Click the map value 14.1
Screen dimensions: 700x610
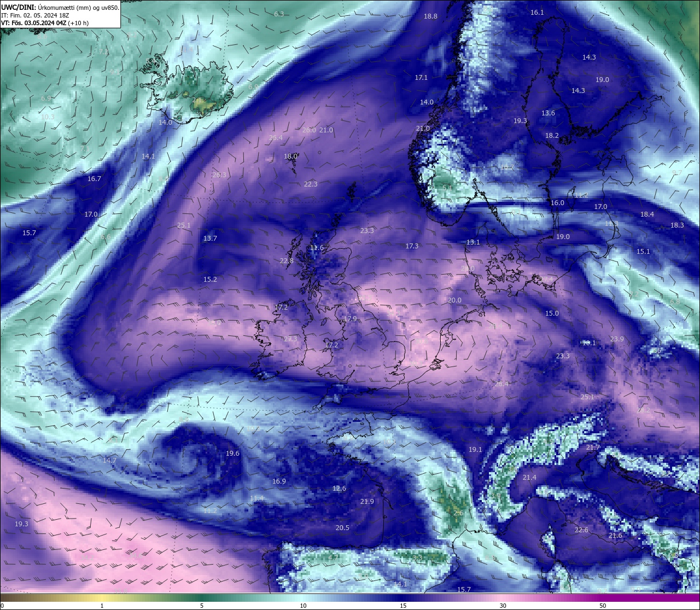tap(148, 156)
